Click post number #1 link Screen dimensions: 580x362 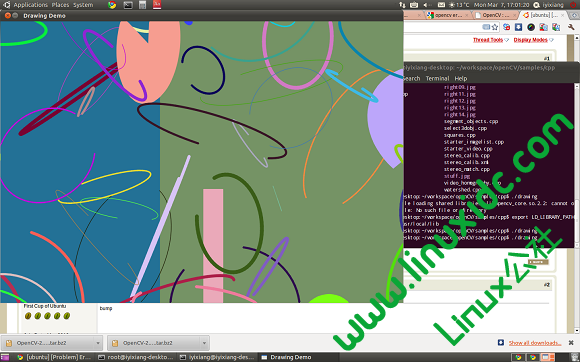pos(547,58)
